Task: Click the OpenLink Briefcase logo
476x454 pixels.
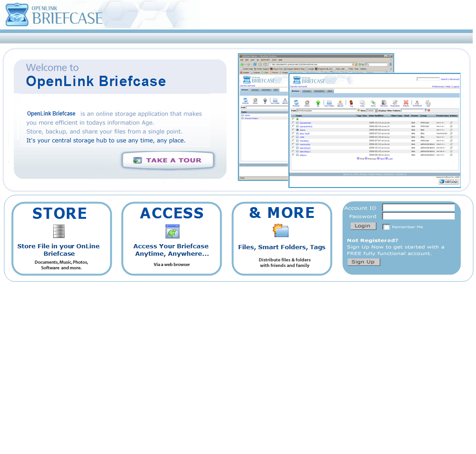Action: tap(54, 15)
